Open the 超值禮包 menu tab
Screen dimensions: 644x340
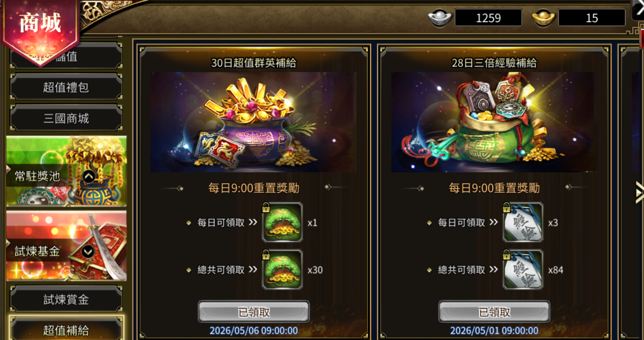(x=66, y=87)
